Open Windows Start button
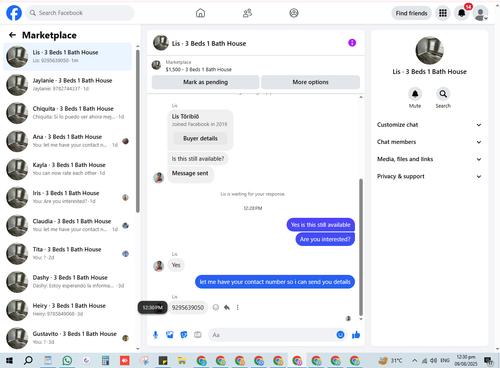 [9, 360]
